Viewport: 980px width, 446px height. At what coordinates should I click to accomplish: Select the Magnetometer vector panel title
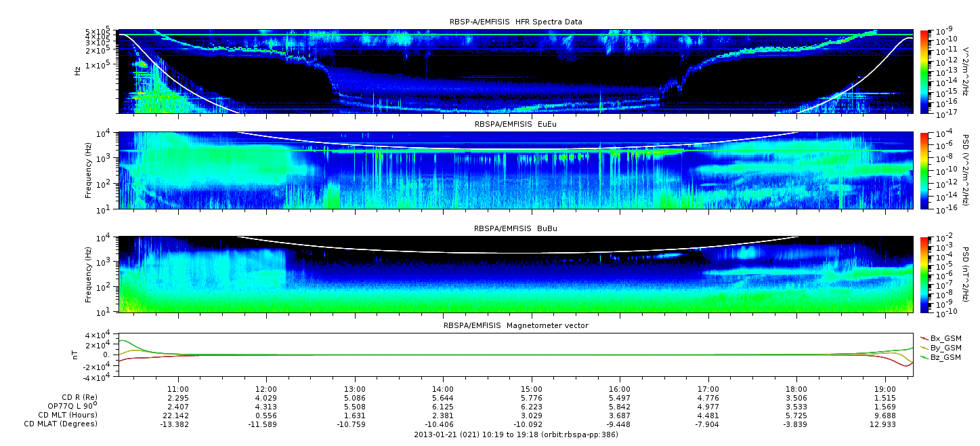pos(515,326)
